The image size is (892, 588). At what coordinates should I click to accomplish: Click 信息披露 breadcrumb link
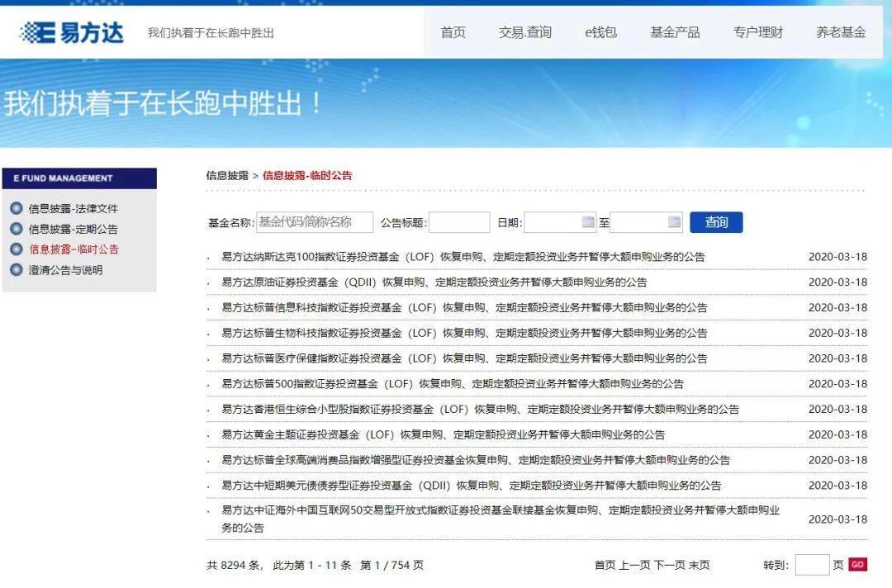pos(228,175)
